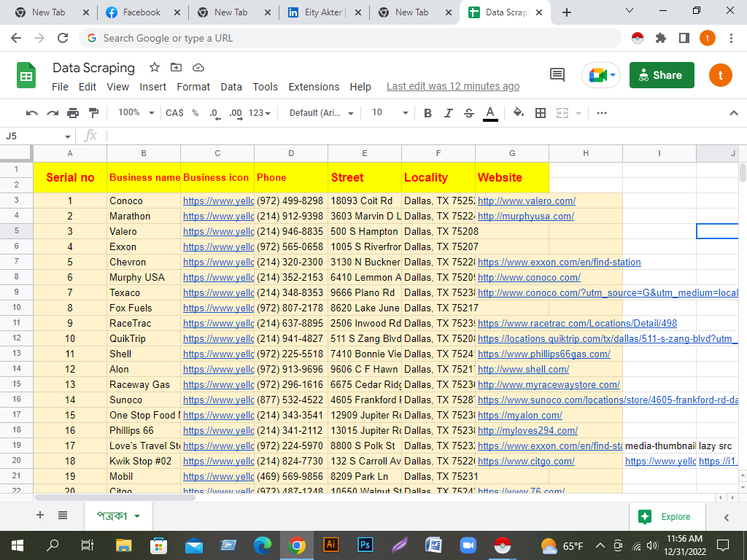This screenshot has width=747, height=560.
Task: Decrease decimal places button
Action: click(215, 113)
